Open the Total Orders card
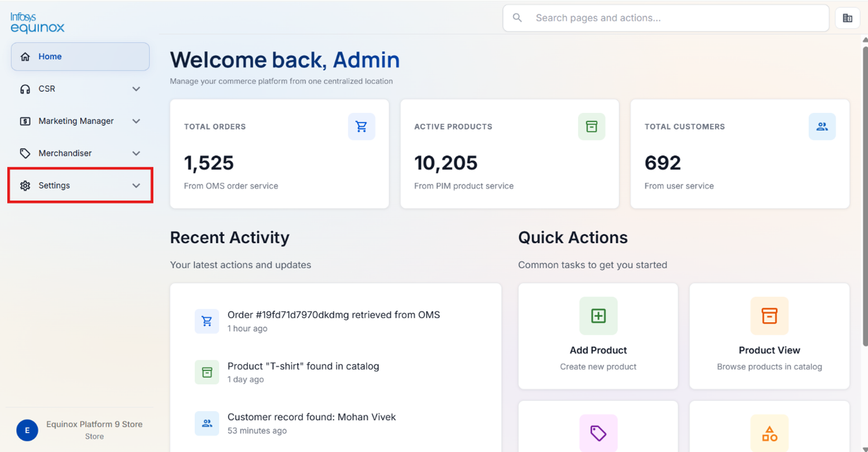Screen dimensions: 868x452 coord(280,154)
